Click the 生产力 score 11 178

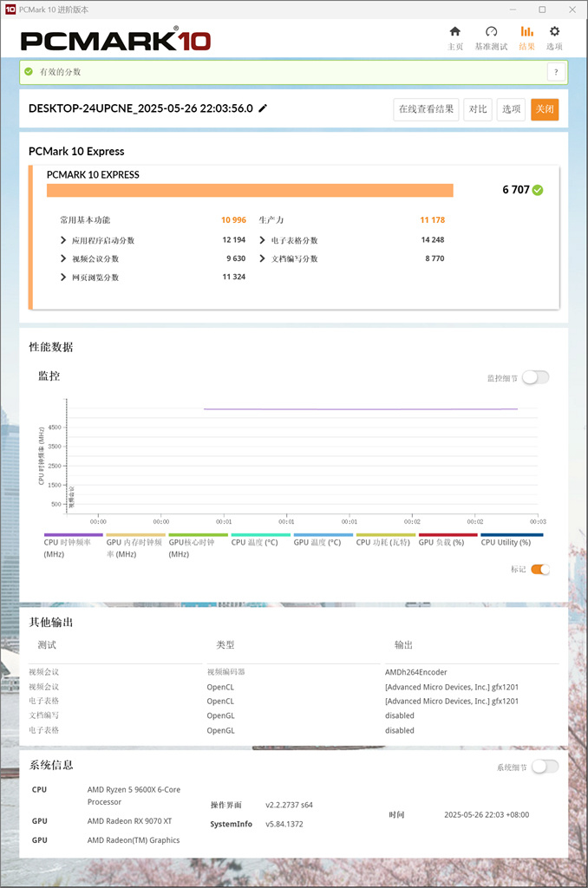[432, 219]
